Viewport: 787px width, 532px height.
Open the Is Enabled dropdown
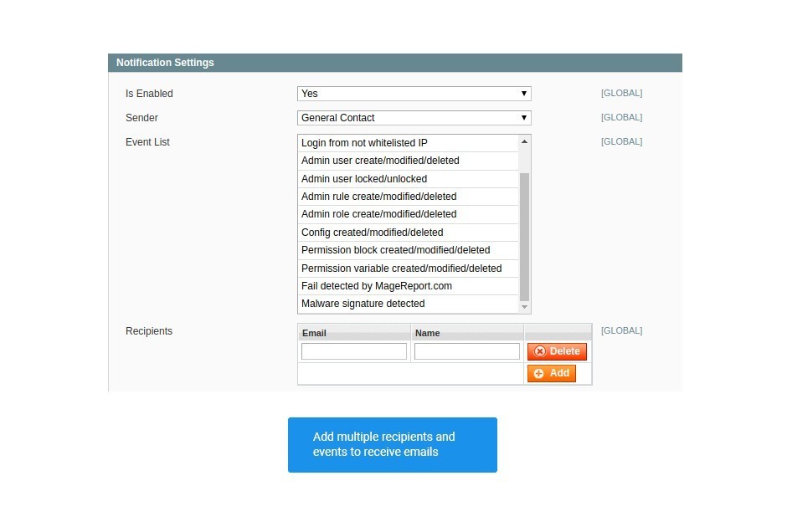(414, 94)
